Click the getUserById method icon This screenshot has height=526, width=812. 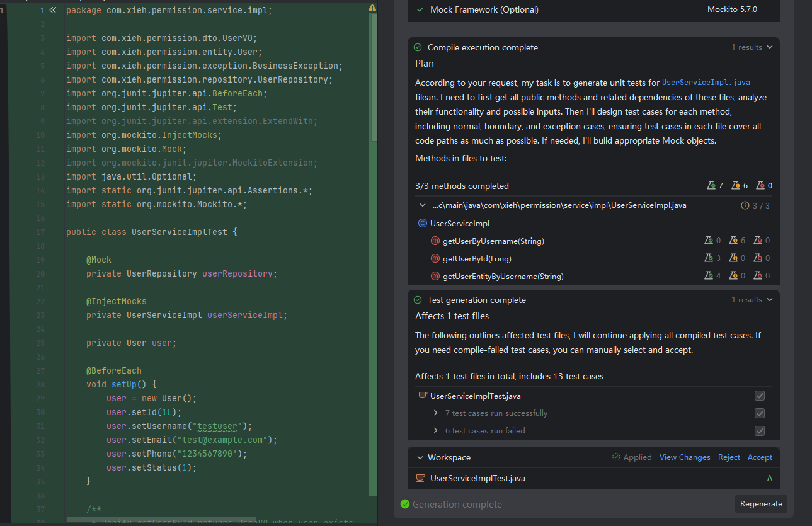coord(435,258)
